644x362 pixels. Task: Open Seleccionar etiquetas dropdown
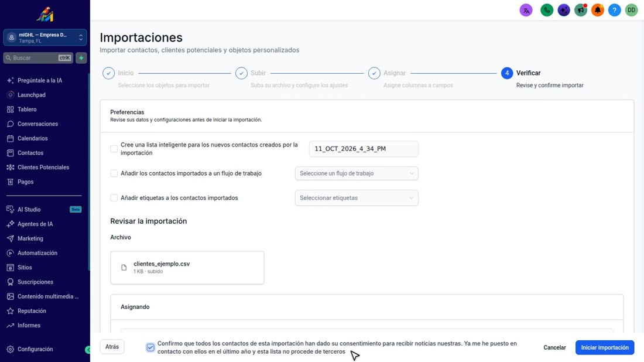tap(357, 198)
